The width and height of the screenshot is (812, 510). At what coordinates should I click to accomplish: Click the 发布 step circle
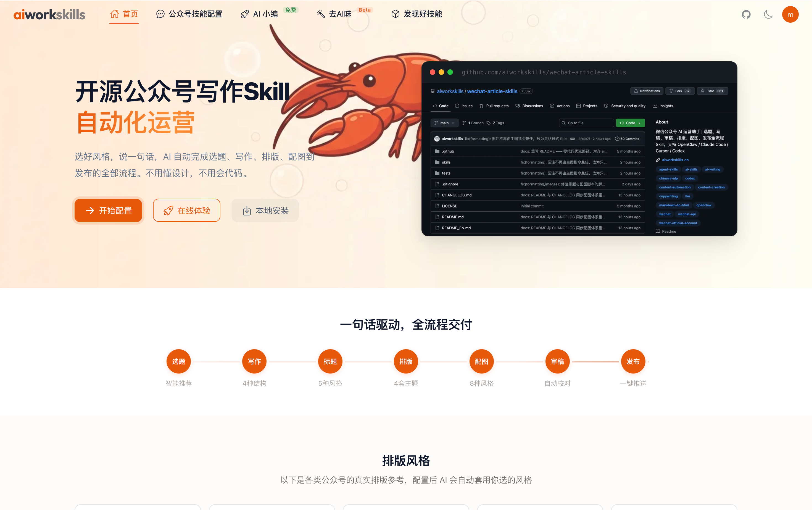(633, 361)
